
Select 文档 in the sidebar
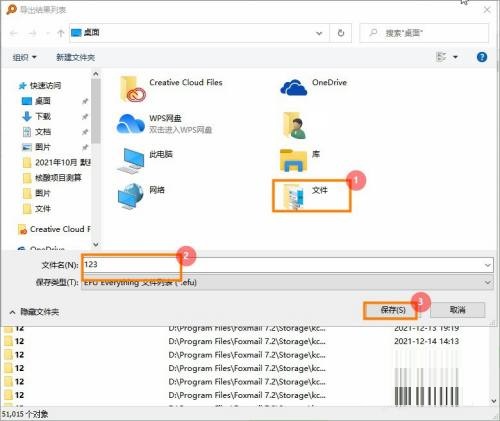[36, 132]
